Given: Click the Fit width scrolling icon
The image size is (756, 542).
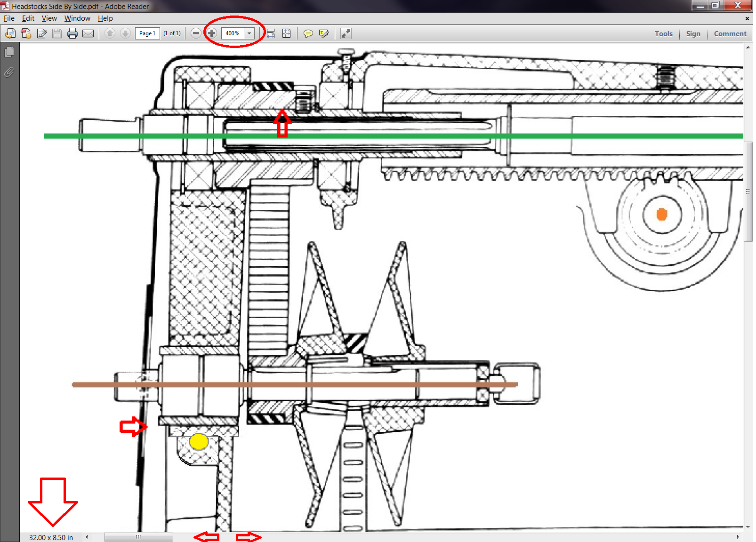Looking at the screenshot, I should pos(271,33).
